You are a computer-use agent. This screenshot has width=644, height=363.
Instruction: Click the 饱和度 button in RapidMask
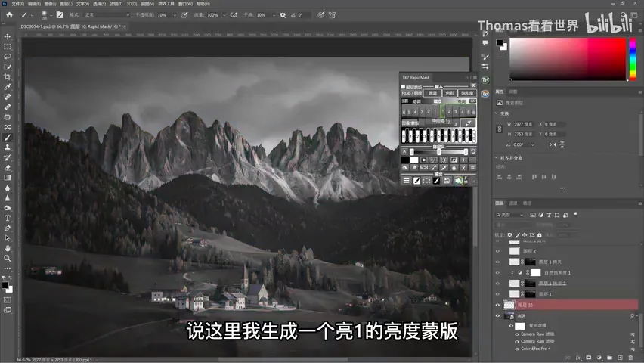click(467, 93)
